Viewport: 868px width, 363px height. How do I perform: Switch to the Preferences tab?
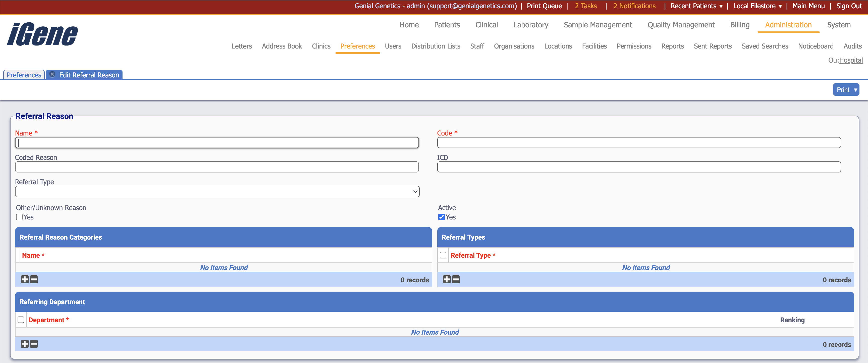(x=23, y=75)
